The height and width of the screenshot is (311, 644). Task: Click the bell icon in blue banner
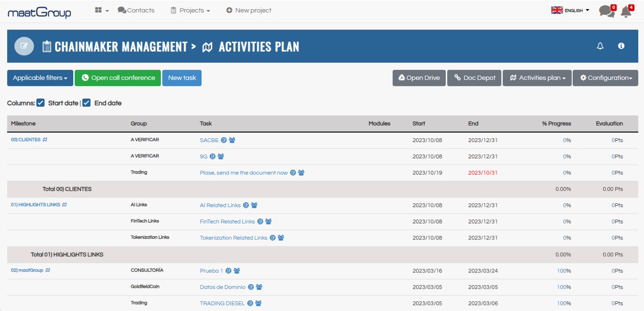[x=600, y=46]
